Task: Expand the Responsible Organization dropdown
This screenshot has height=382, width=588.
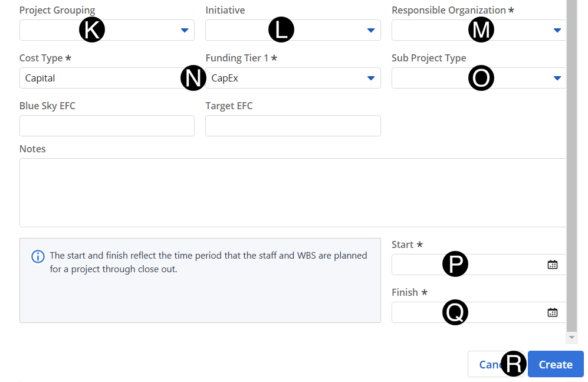Action: [557, 30]
